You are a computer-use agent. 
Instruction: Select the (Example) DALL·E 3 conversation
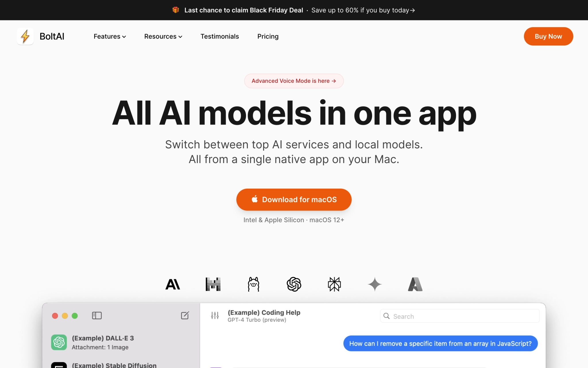(x=121, y=342)
